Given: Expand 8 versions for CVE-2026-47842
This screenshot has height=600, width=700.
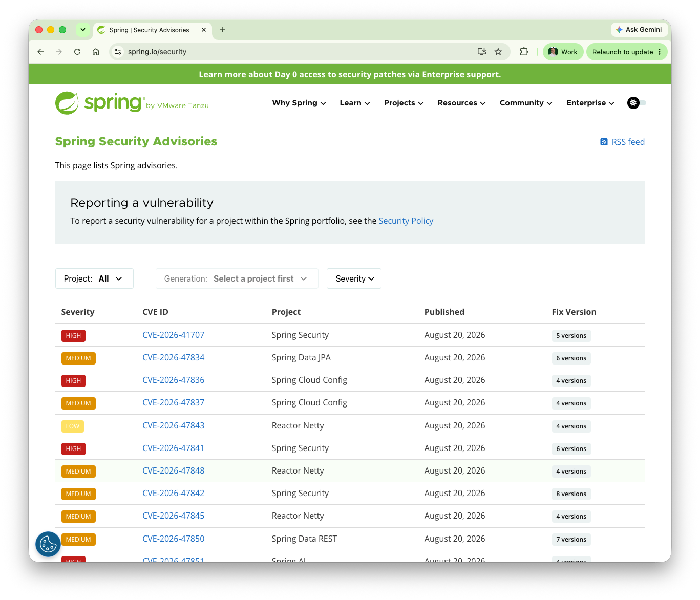Looking at the screenshot, I should 571,494.
